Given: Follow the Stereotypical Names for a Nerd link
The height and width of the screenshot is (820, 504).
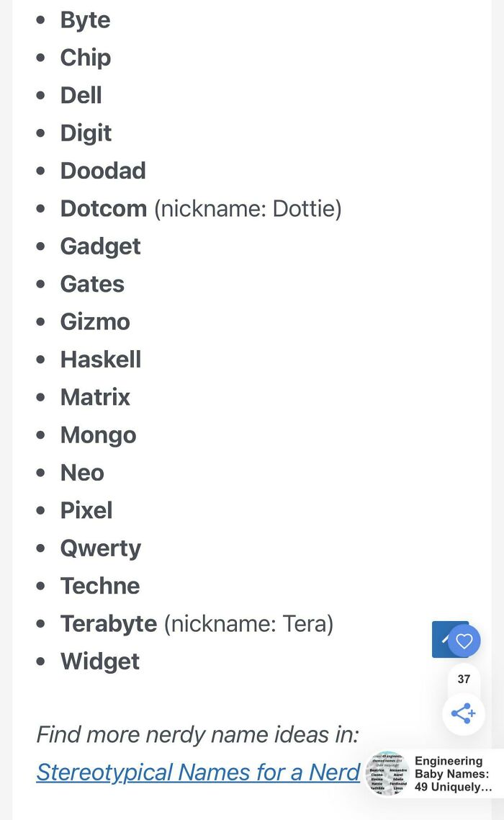Looking at the screenshot, I should point(198,772).
